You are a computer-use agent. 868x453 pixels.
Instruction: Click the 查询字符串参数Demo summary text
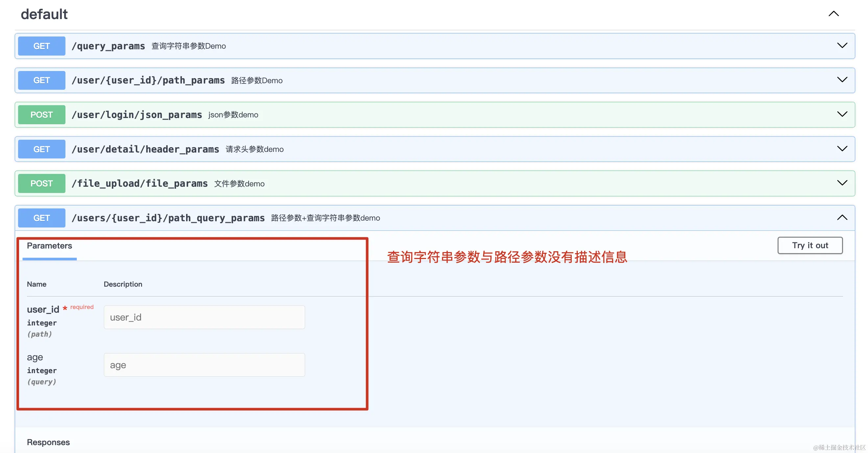click(x=189, y=46)
